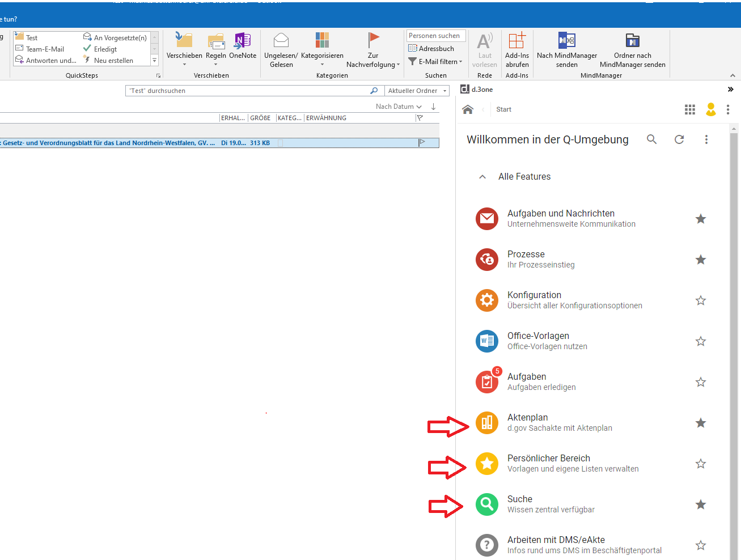Open the QuickSteps dialog launcher
The height and width of the screenshot is (560, 741).
158,75
